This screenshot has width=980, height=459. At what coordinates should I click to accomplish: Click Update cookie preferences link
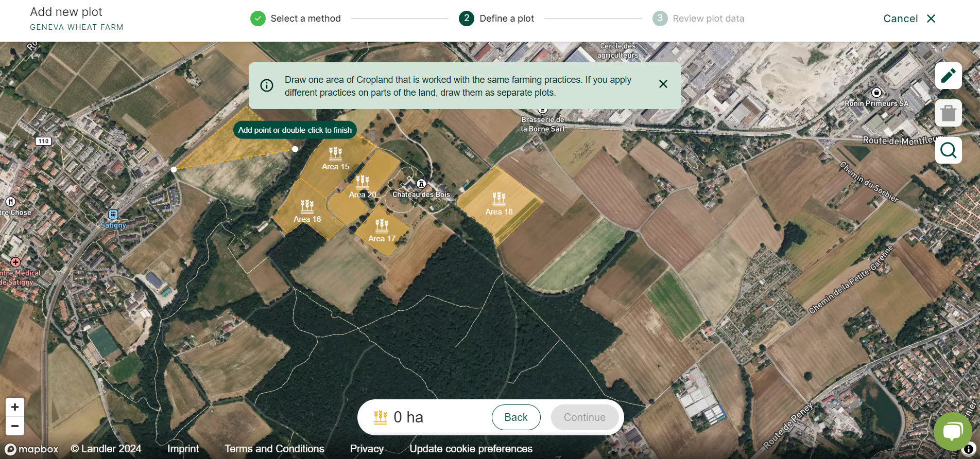pos(471,449)
